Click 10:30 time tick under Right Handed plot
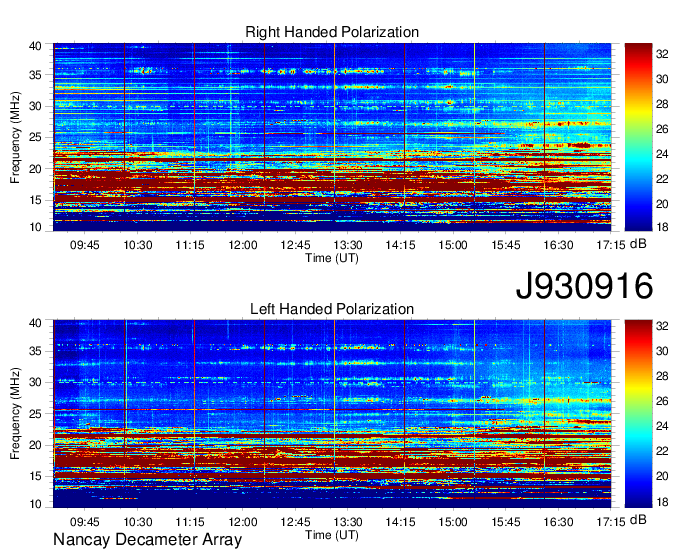Image resolution: width=680 pixels, height=552 pixels. point(138,245)
